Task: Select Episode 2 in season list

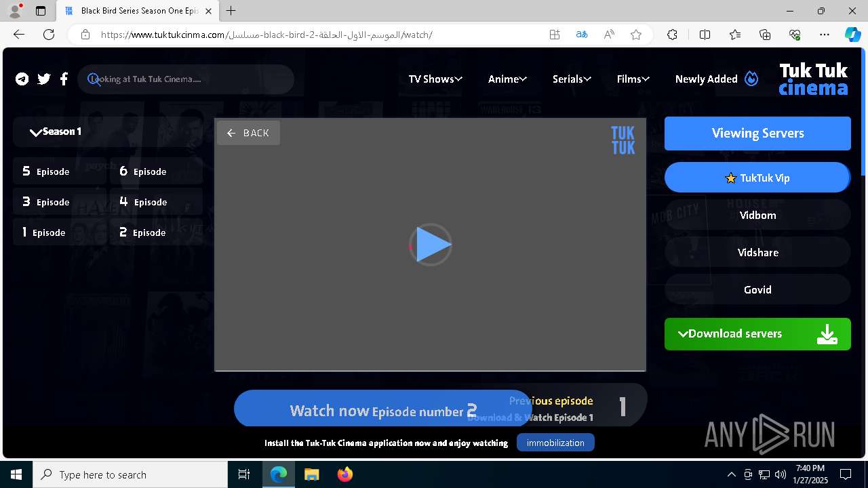Action: click(x=157, y=232)
